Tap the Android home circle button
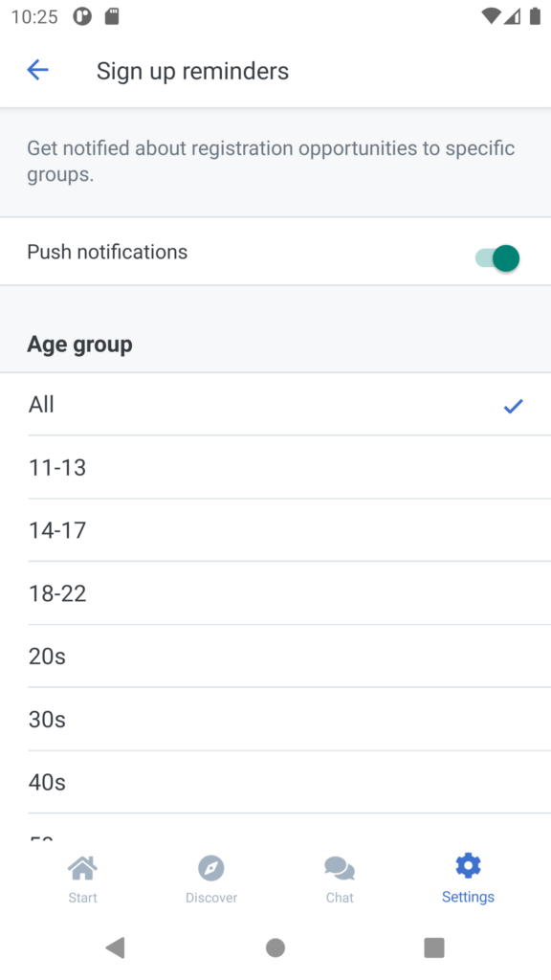Image resolution: width=551 pixels, height=980 pixels. 275,947
